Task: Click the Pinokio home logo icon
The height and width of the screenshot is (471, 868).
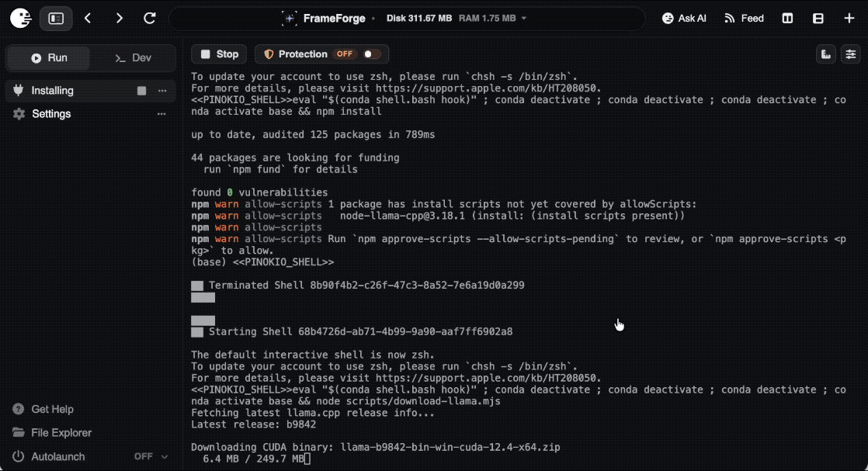Action: click(x=21, y=19)
